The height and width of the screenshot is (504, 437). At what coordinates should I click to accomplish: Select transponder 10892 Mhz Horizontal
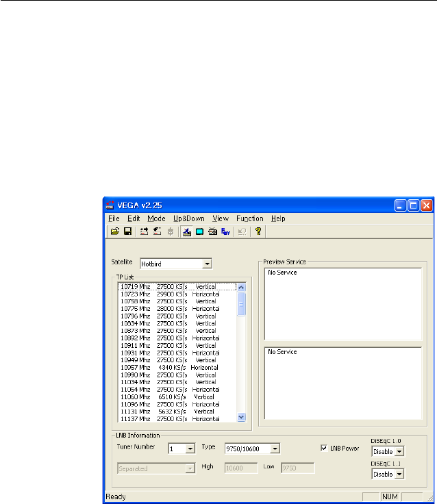click(177, 338)
